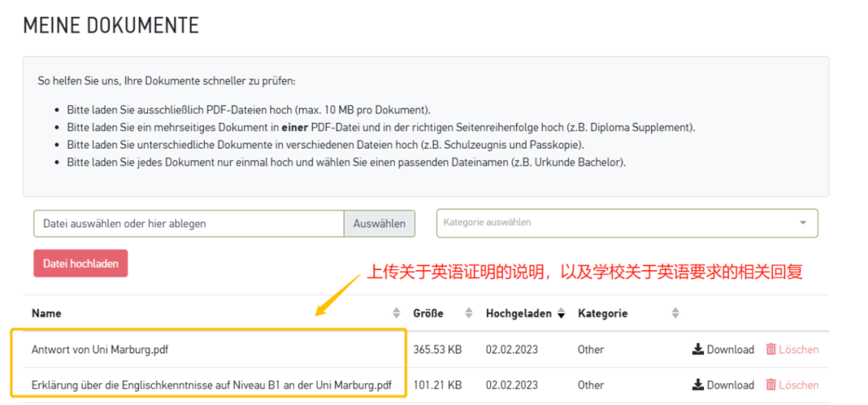
Task: Click the sort arrows beside Kategorie header
Action: [675, 313]
